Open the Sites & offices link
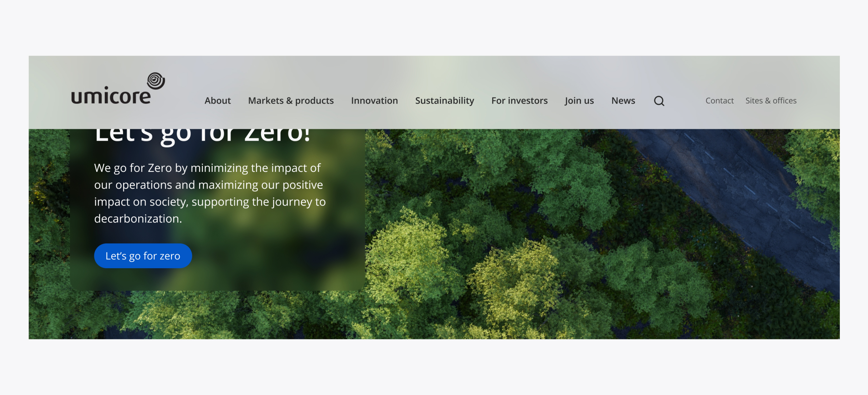Screen dimensions: 868x395 tap(771, 101)
